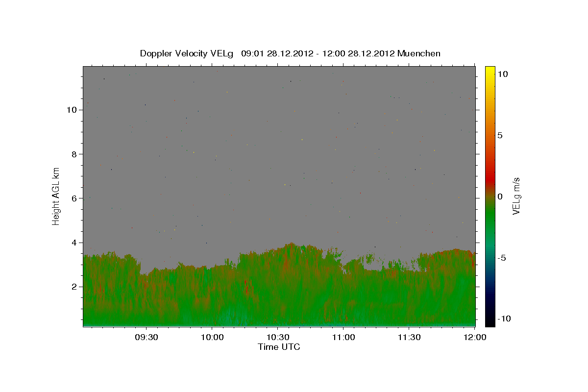Click the colorbar value -5
The height and width of the screenshot is (392, 588).
pyautogui.click(x=502, y=258)
